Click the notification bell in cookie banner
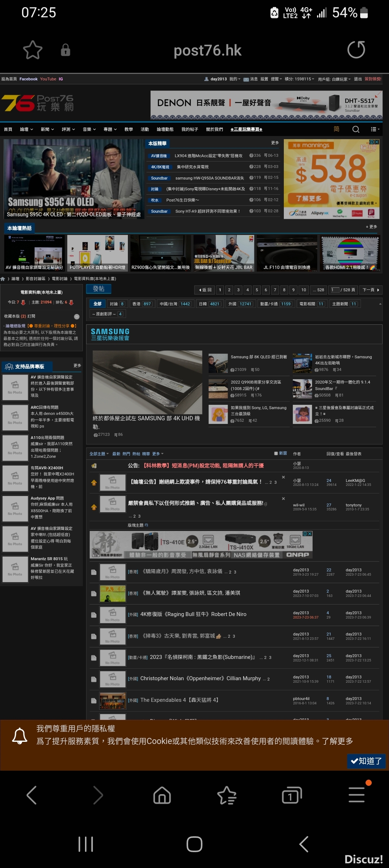 (x=20, y=735)
